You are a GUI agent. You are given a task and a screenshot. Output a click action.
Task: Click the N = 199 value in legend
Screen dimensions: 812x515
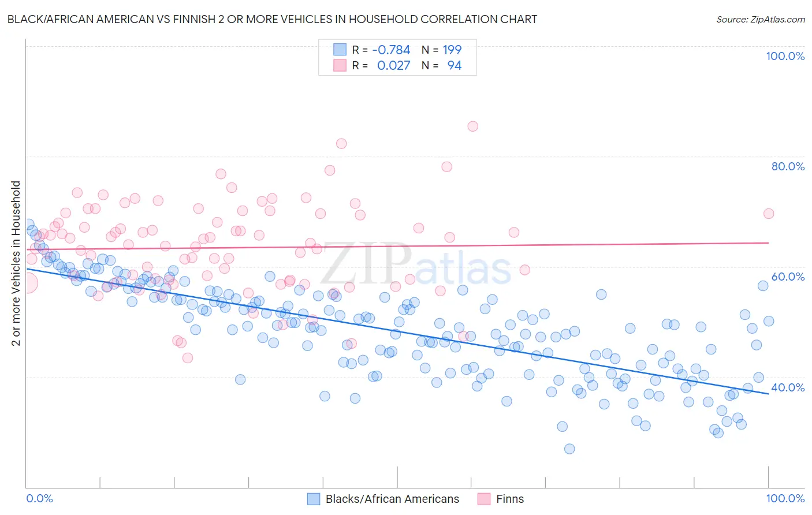[x=441, y=50]
